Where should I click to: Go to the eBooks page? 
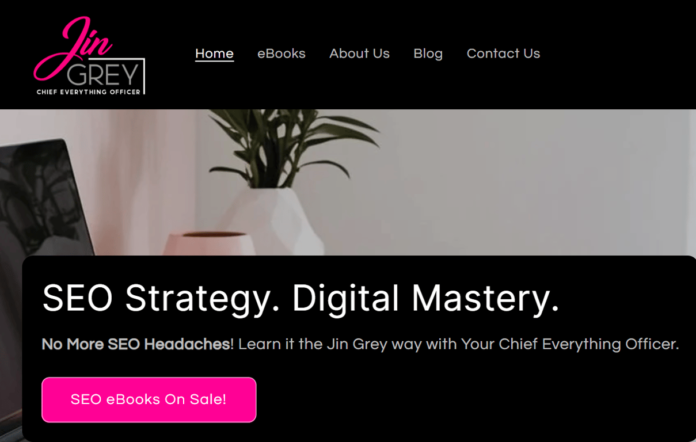pyautogui.click(x=281, y=54)
